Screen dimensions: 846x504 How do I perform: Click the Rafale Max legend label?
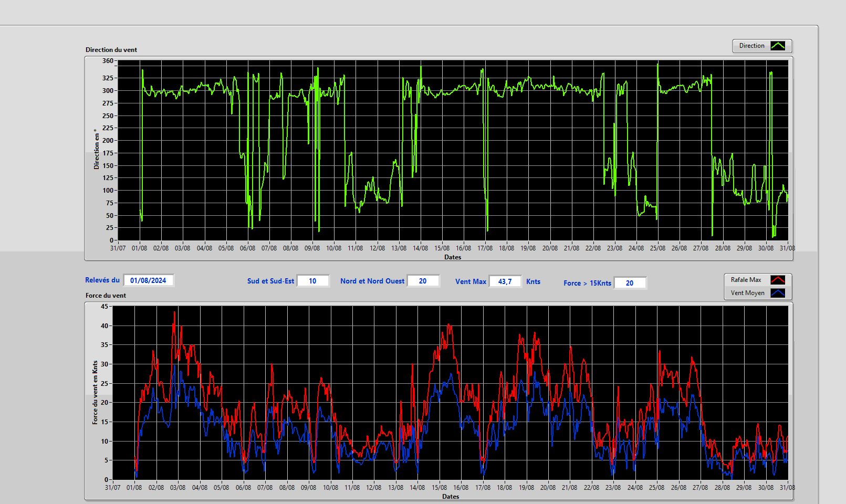(746, 280)
